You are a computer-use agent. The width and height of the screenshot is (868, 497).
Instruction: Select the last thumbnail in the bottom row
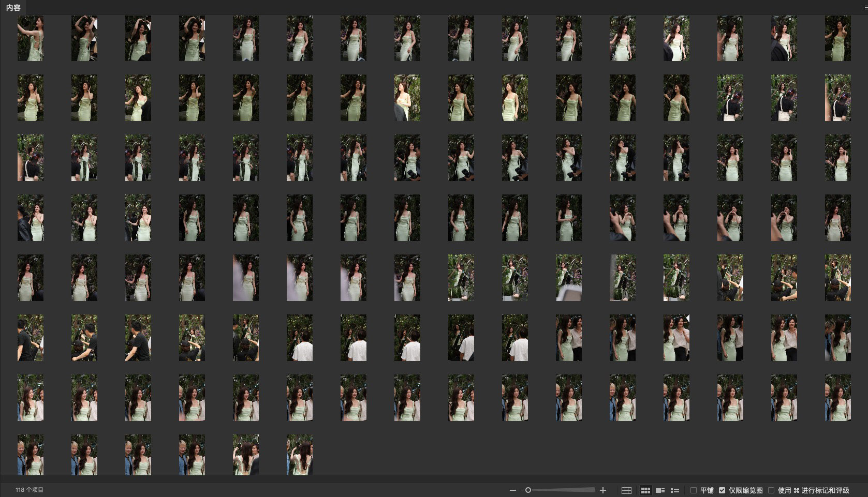[x=300, y=455]
